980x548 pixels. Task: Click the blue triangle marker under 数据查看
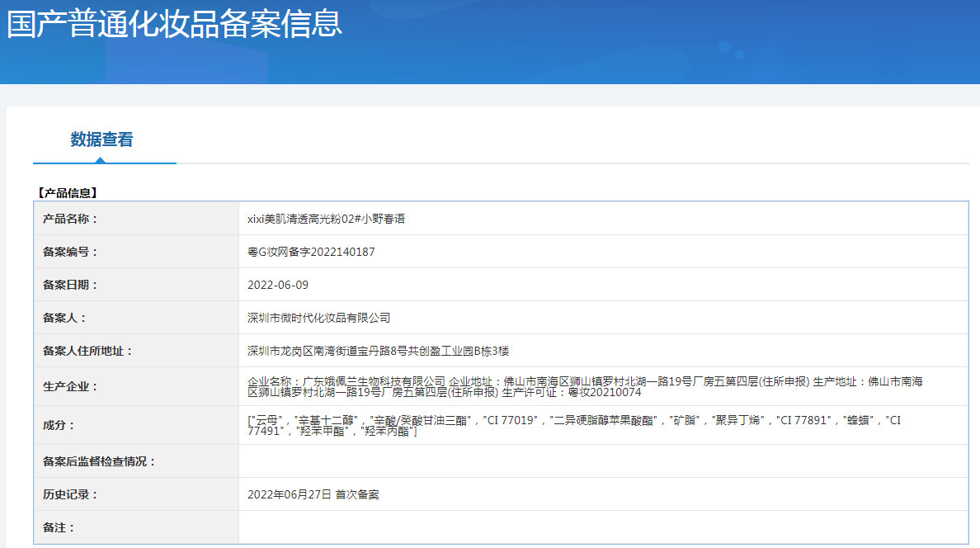click(x=100, y=160)
